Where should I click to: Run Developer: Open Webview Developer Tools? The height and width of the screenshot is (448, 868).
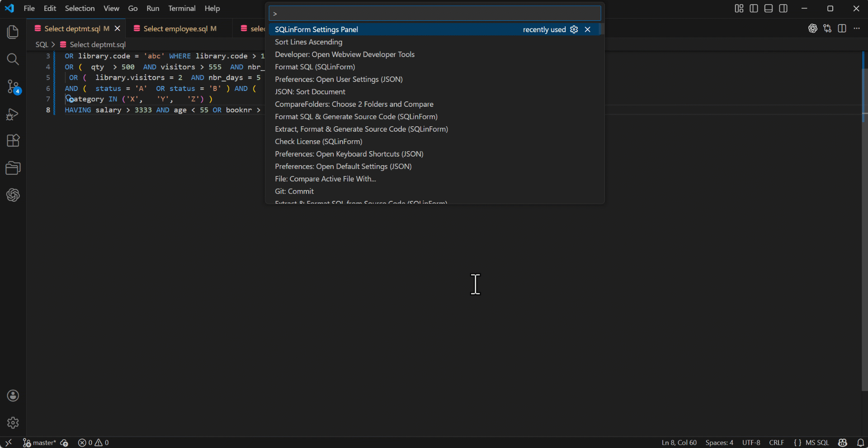(x=435, y=54)
